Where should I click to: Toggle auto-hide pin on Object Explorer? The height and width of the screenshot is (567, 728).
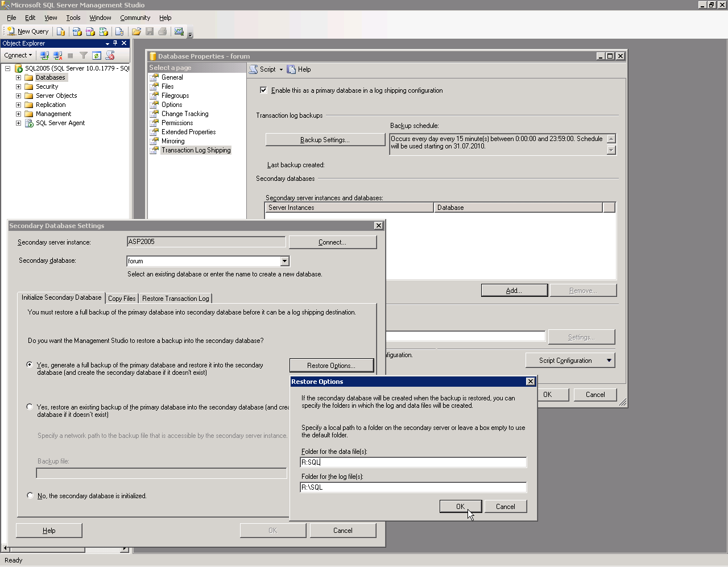tap(115, 43)
